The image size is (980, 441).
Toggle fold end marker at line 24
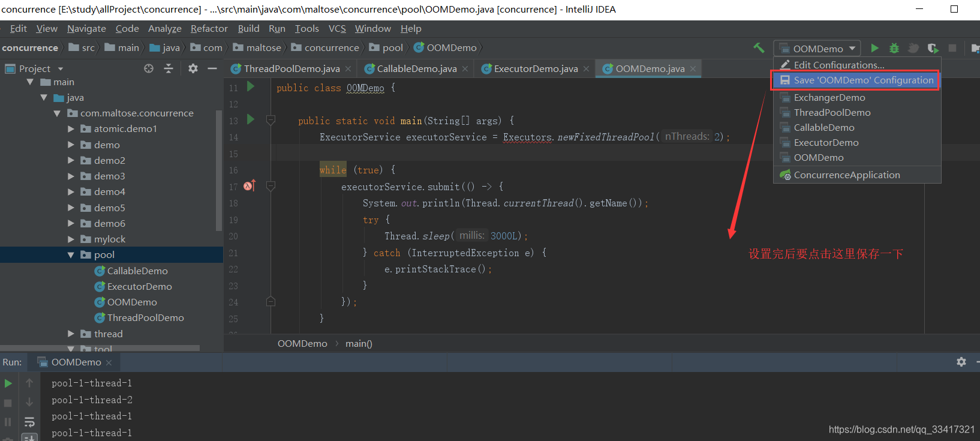click(270, 301)
